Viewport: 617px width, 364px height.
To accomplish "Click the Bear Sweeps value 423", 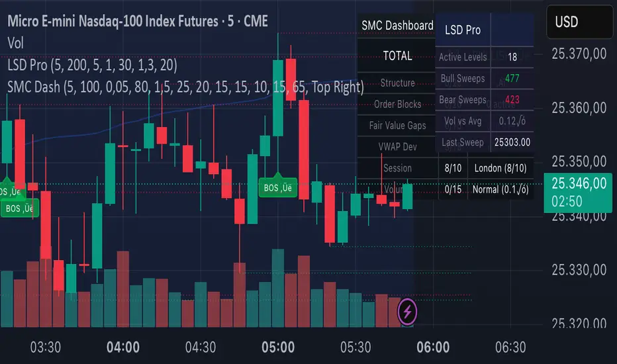I will point(512,100).
